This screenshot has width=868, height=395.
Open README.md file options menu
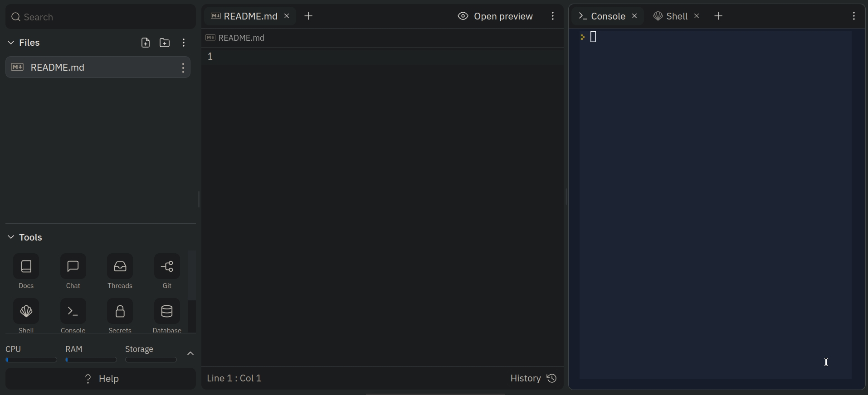[183, 67]
